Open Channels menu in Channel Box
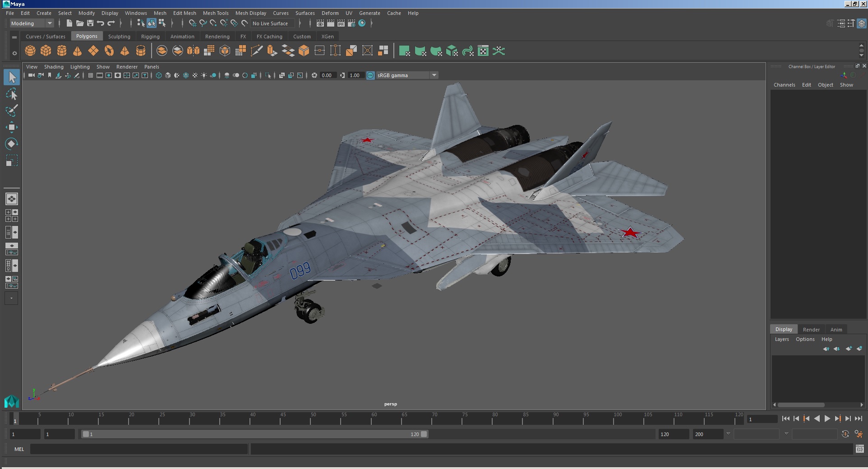 tap(784, 85)
